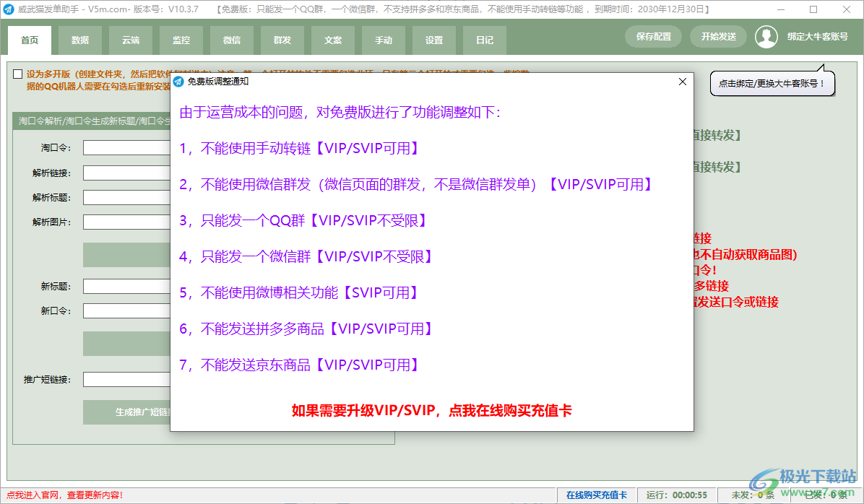
Task: Click the 淘口令 input field
Action: 127,147
